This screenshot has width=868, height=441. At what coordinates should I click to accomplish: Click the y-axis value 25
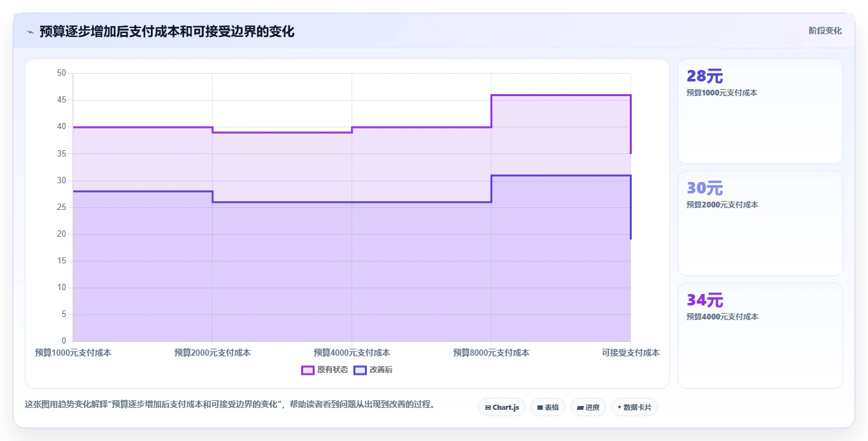coord(62,207)
